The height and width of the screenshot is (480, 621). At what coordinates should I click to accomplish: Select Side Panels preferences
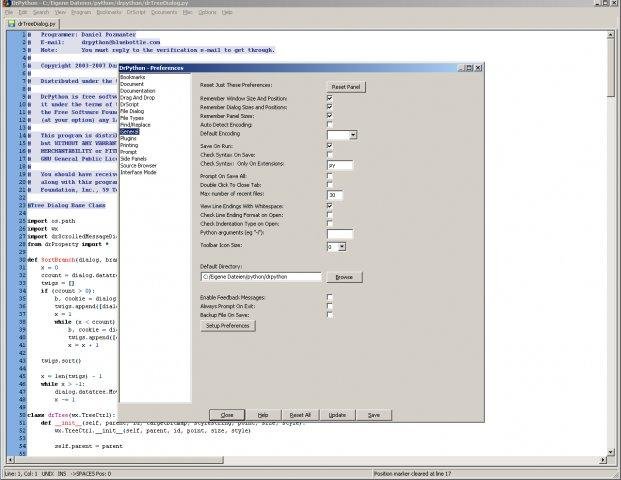pos(133,158)
